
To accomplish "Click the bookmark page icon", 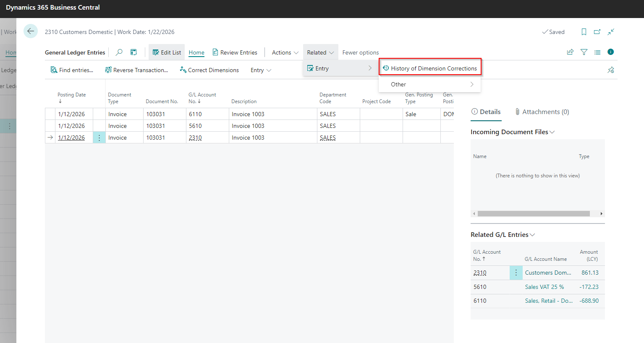I will [x=584, y=32].
